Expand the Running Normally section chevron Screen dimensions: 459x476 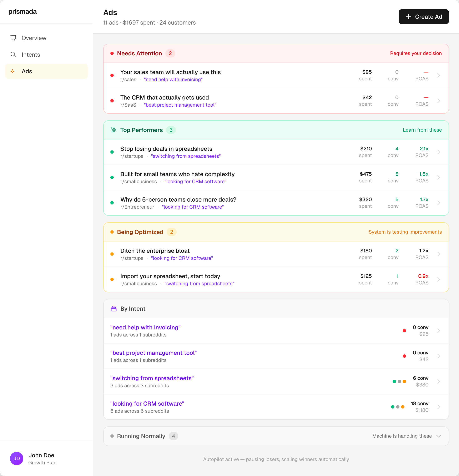(438, 436)
